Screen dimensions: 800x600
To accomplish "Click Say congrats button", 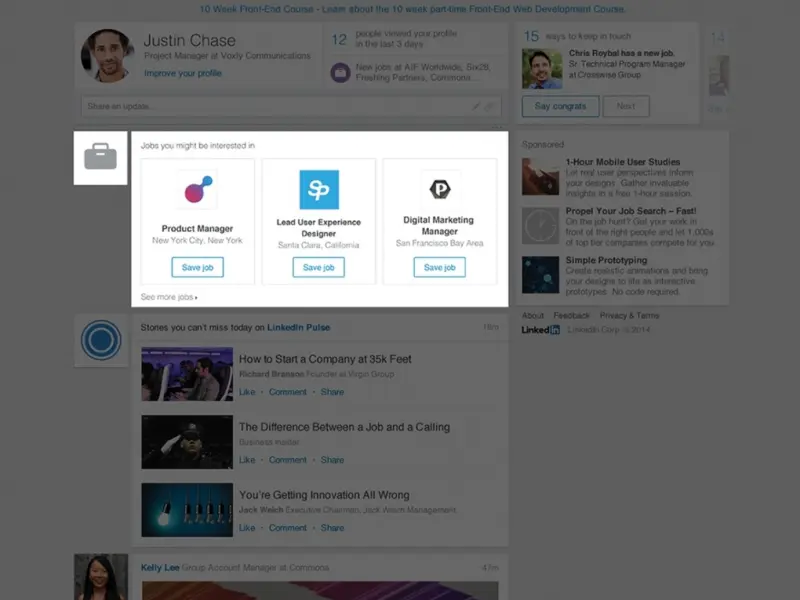I will click(560, 106).
